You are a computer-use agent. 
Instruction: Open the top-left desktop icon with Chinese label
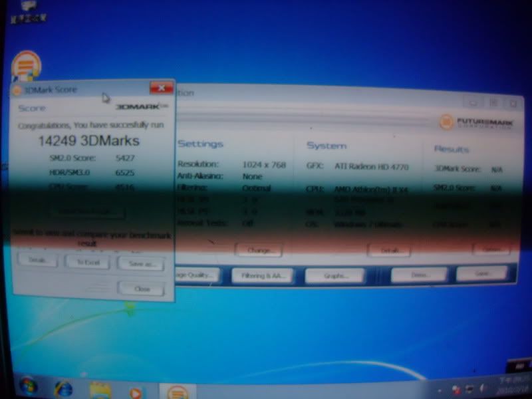click(29, 11)
